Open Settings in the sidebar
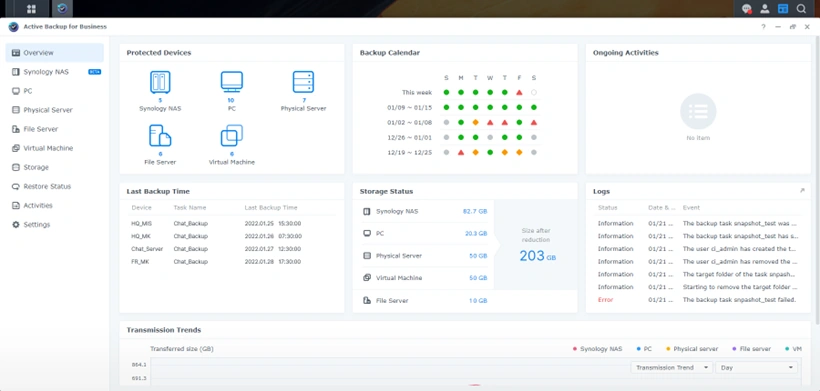This screenshot has width=820, height=391. (x=54, y=224)
